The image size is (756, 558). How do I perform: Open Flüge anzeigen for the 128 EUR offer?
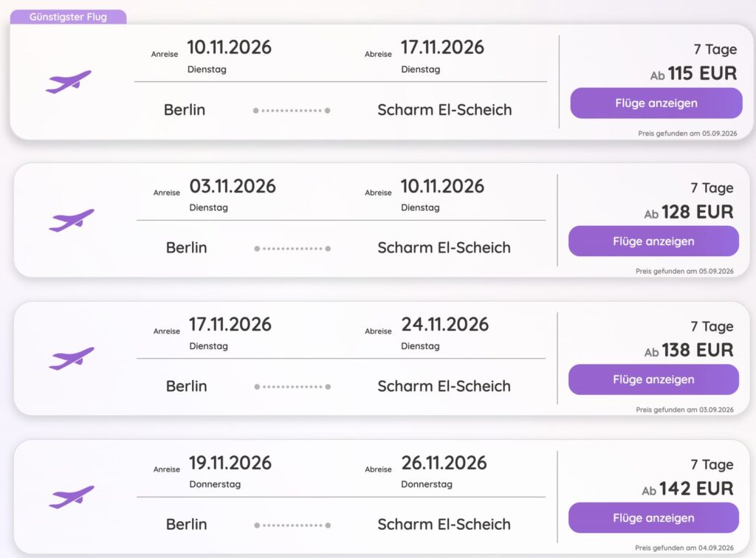653,241
